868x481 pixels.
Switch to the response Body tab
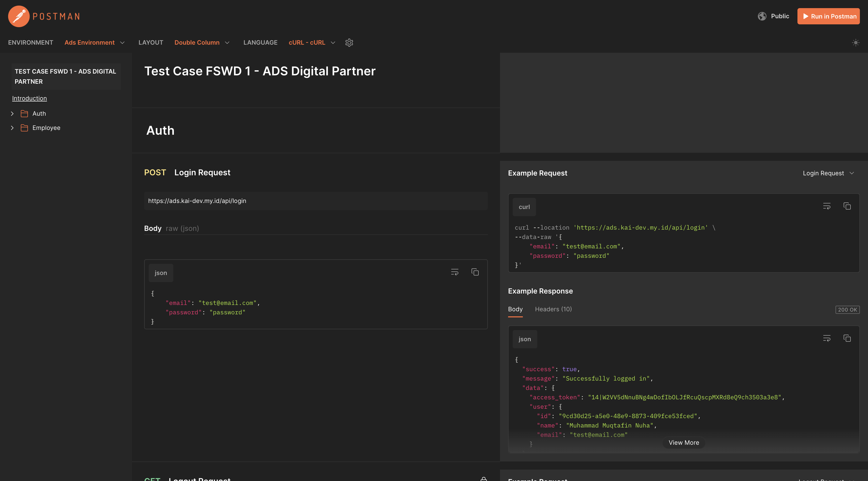pyautogui.click(x=515, y=309)
